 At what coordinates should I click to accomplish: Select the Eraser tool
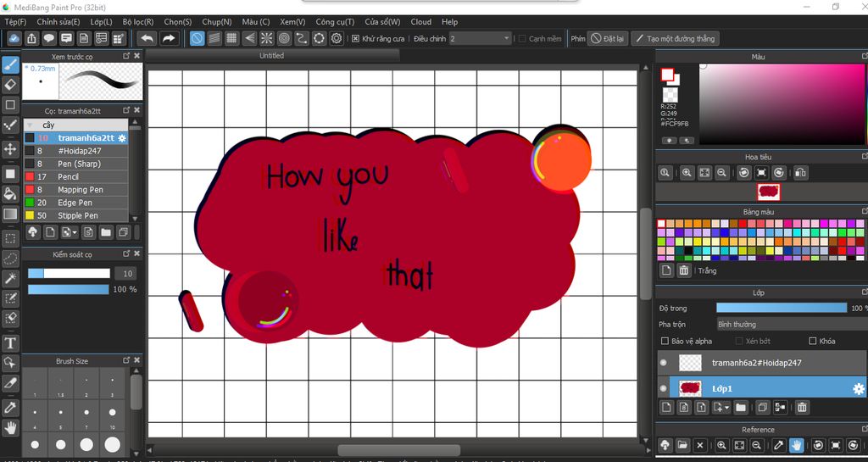click(x=10, y=85)
